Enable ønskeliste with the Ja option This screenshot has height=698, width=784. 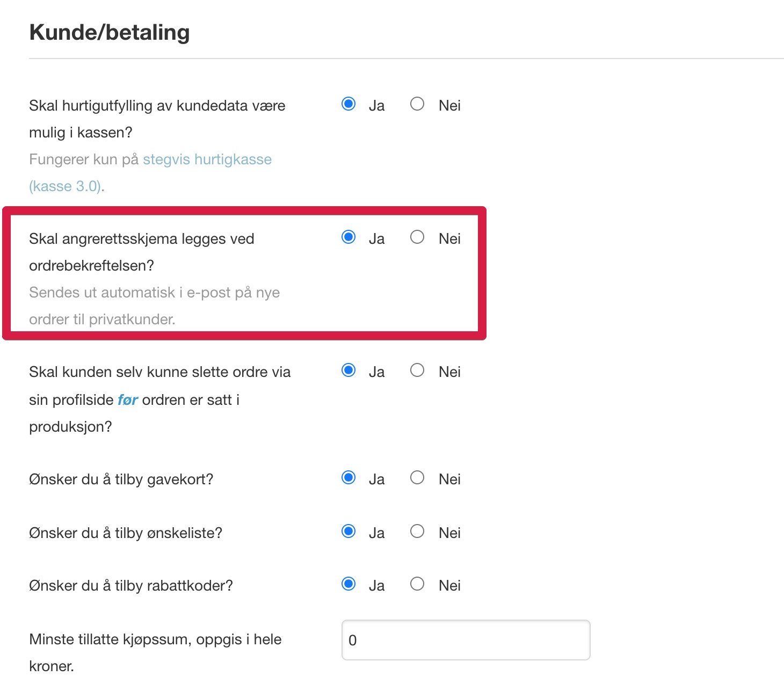pyautogui.click(x=349, y=531)
